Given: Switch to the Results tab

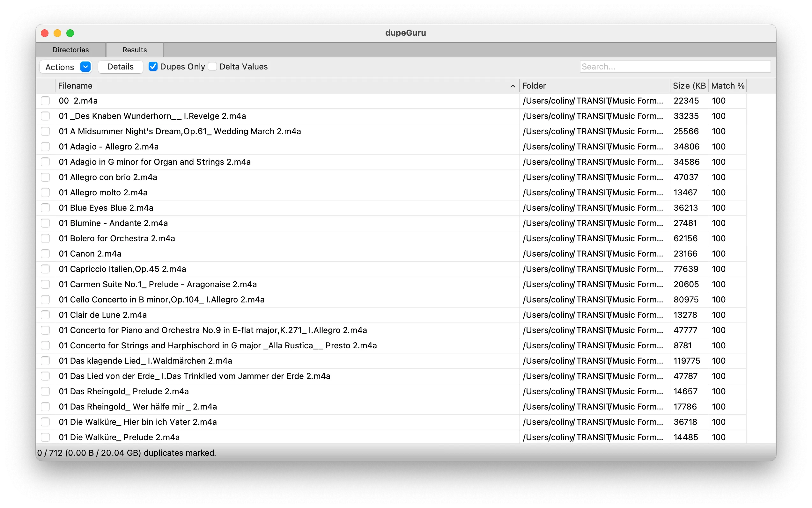Looking at the screenshot, I should click(135, 49).
